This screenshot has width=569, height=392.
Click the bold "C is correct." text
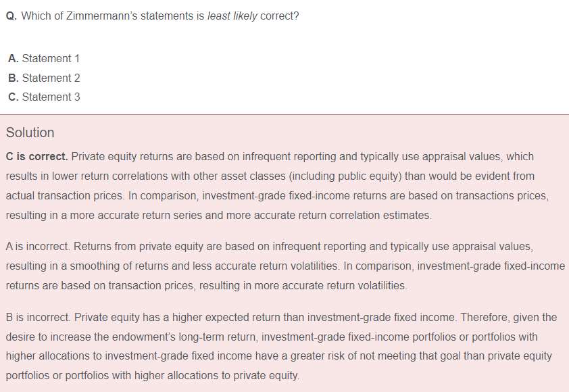pyautogui.click(x=36, y=156)
